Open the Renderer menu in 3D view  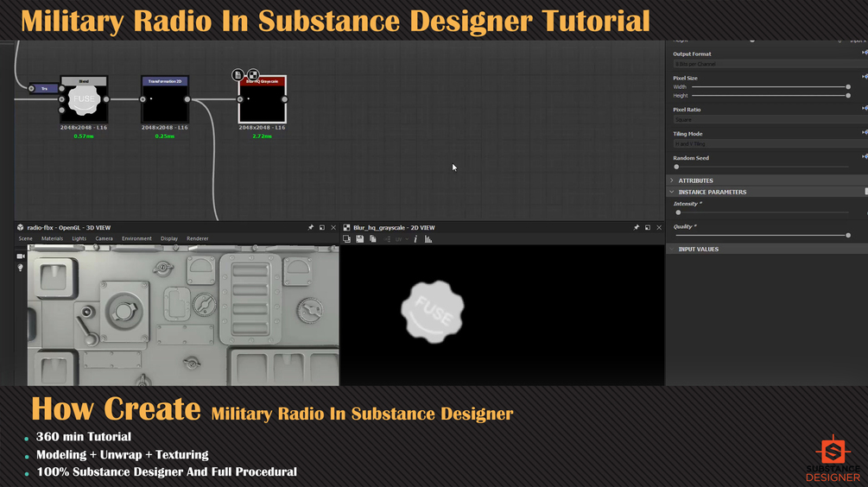point(198,238)
